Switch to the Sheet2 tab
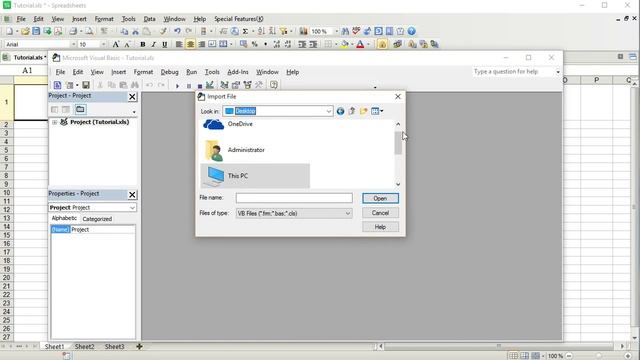The image size is (640, 360). [84, 347]
